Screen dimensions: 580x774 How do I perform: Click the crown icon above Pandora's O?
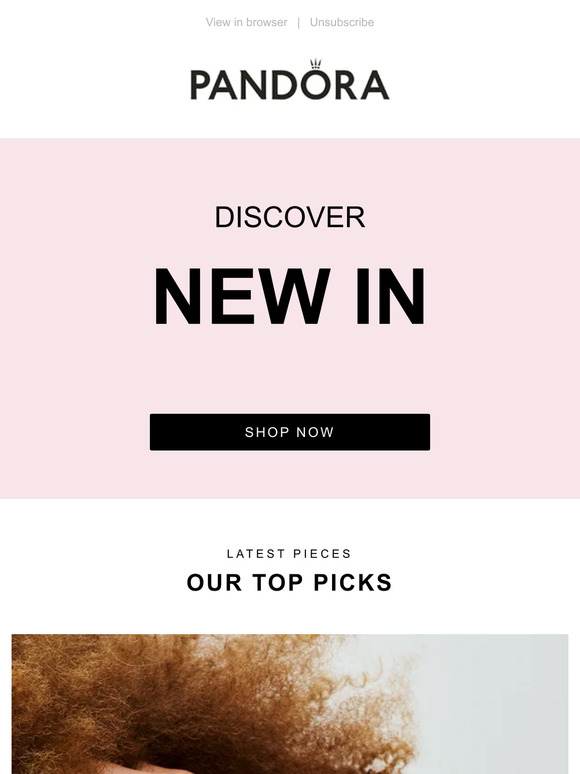(315, 64)
